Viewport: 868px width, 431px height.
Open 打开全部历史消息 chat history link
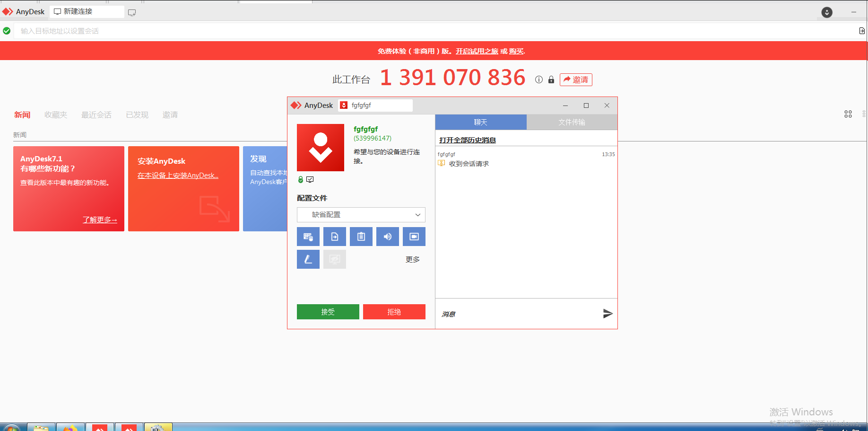(467, 140)
